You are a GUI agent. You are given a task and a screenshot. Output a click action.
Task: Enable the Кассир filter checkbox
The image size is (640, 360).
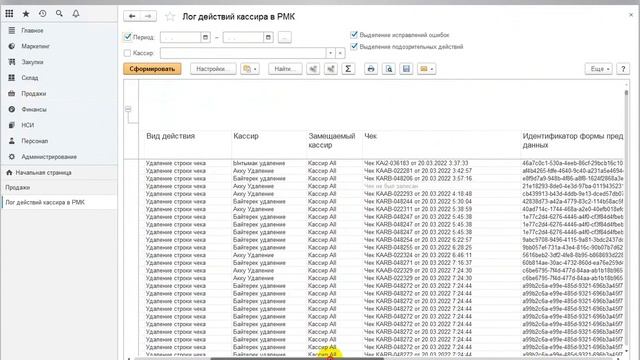[x=127, y=53]
